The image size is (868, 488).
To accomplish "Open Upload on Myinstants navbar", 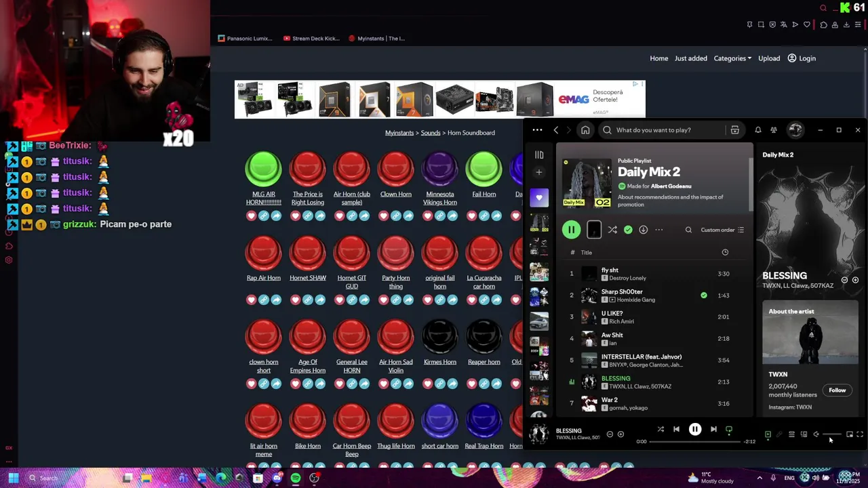I will 769,58.
